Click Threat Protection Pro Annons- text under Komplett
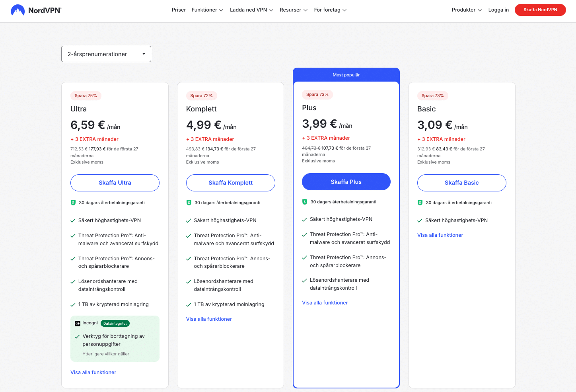The image size is (576, 392). 232,262
